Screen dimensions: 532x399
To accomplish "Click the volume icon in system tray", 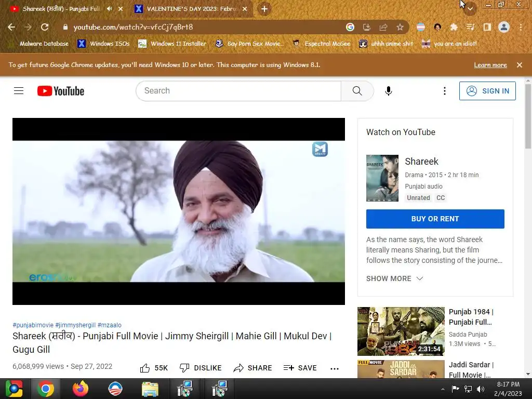I will 481,389.
